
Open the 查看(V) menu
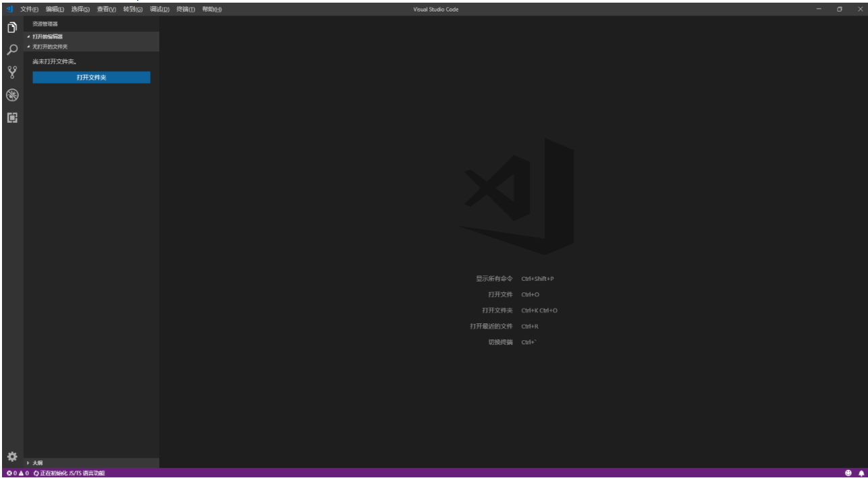(x=107, y=9)
